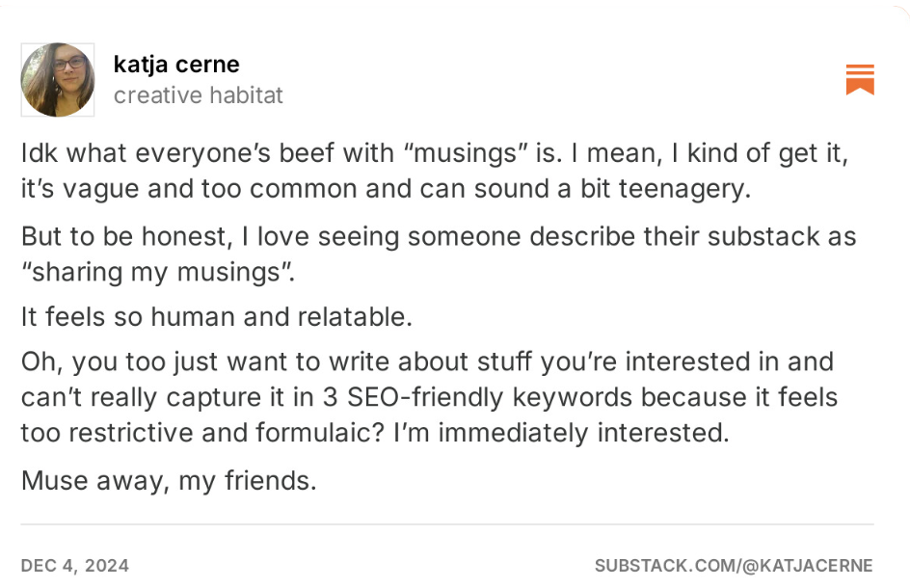The width and height of the screenshot is (910, 588).
Task: Open the creative habitat publication link
Action: (x=199, y=95)
